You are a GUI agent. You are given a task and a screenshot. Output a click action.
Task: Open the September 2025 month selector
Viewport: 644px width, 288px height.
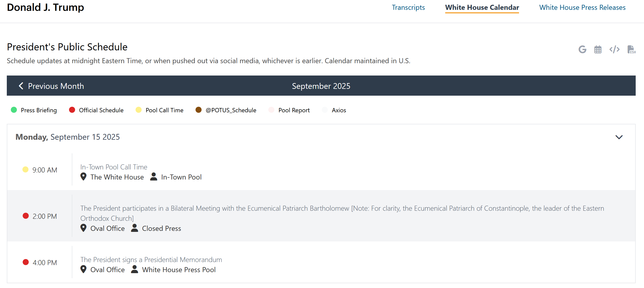point(321,86)
